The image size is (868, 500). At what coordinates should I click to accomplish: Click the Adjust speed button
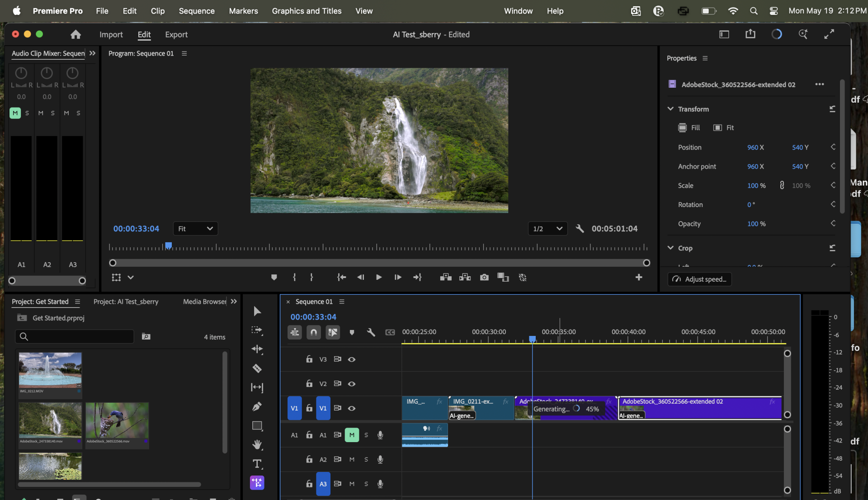(x=699, y=279)
